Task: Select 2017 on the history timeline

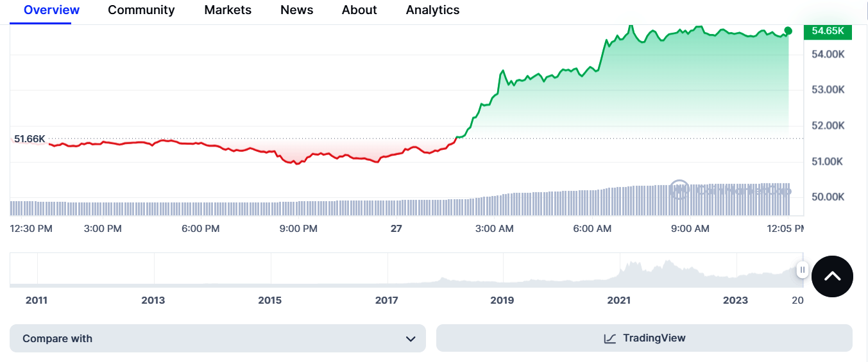Action: coord(387,300)
